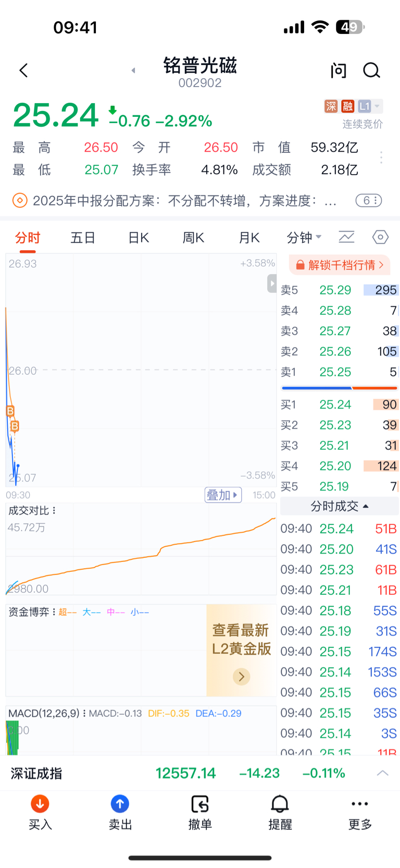Tap the 融 margin trading badge
The width and height of the screenshot is (400, 868).
pyautogui.click(x=347, y=106)
